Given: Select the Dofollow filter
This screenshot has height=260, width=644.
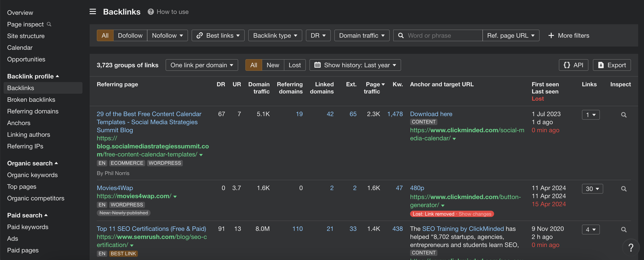Looking at the screenshot, I should tap(130, 35).
